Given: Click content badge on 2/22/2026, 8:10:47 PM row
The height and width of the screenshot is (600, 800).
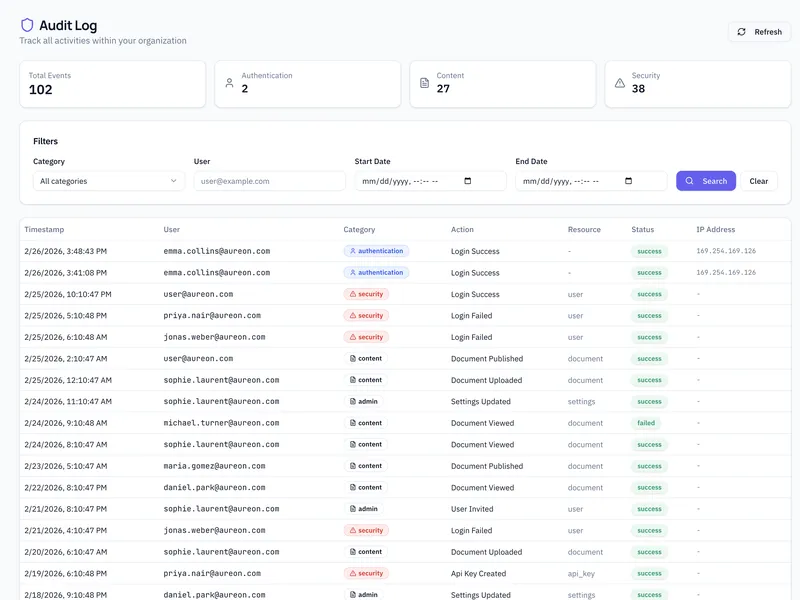Looking at the screenshot, I should tap(365, 487).
